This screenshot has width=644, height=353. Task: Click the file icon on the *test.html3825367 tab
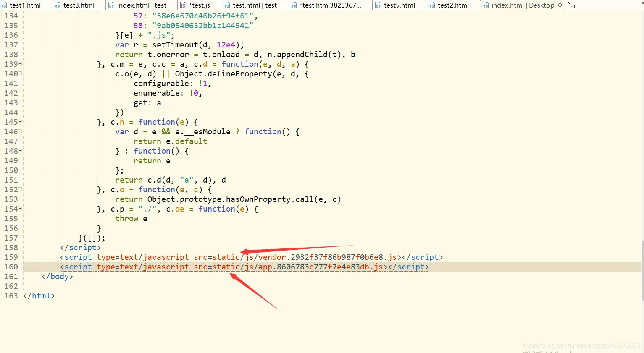[293, 5]
